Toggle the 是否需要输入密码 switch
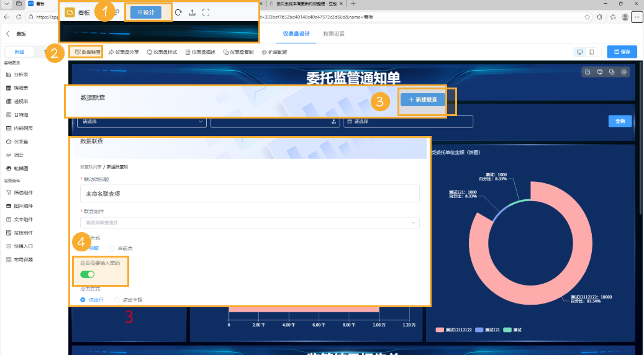This screenshot has width=644, height=355. click(x=88, y=274)
